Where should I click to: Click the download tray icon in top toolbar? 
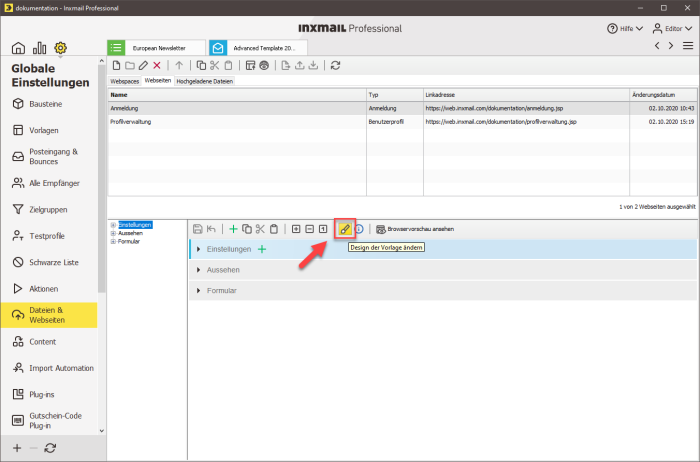click(313, 66)
